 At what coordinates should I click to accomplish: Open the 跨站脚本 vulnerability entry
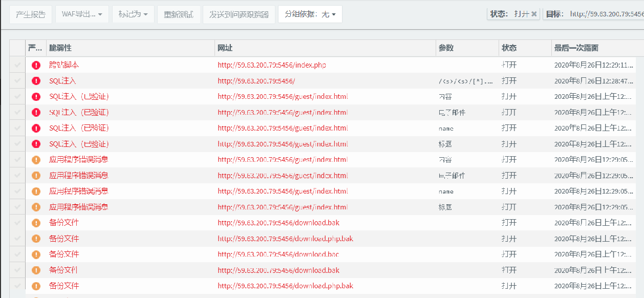click(x=64, y=65)
